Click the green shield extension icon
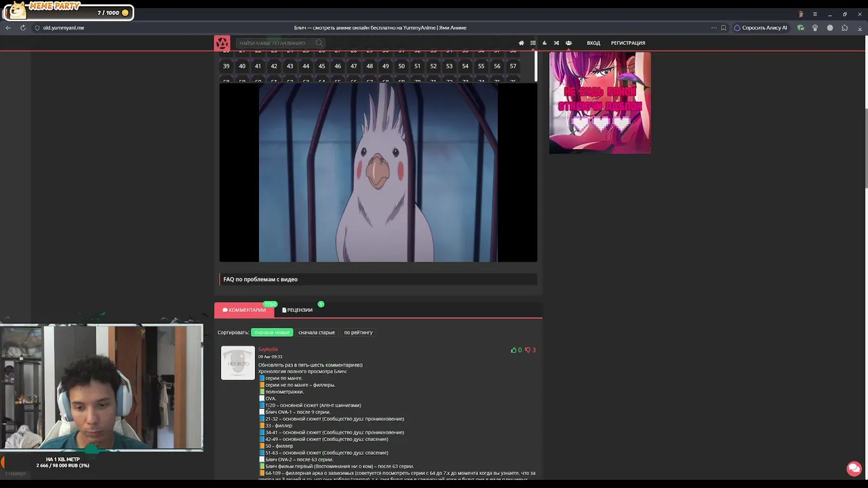Viewport: 868px width, 488px height. point(801,28)
